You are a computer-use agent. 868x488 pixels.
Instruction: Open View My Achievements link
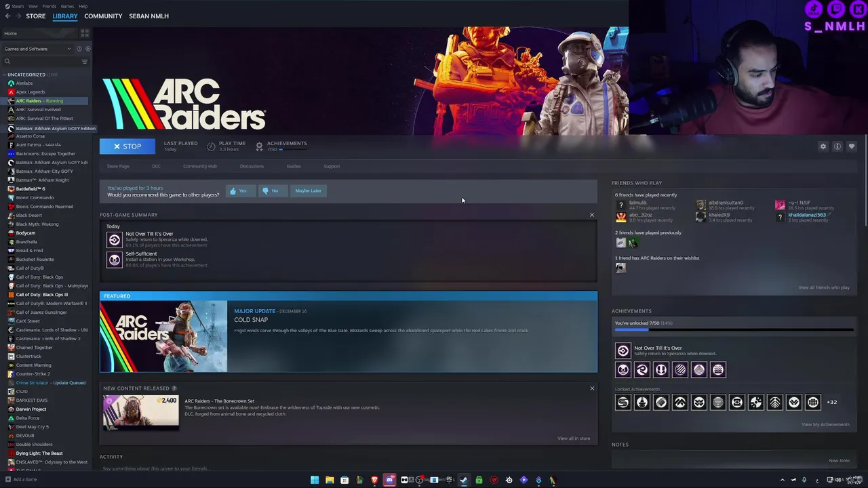tap(825, 424)
